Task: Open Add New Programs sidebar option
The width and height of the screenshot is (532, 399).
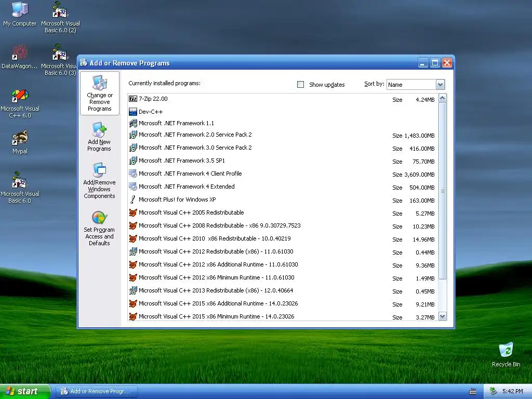Action: (99, 137)
